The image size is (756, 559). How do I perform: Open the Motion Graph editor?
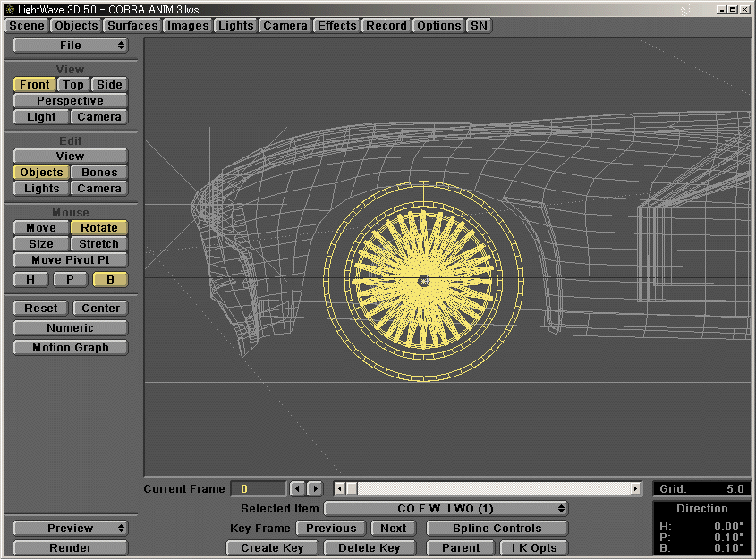70,347
